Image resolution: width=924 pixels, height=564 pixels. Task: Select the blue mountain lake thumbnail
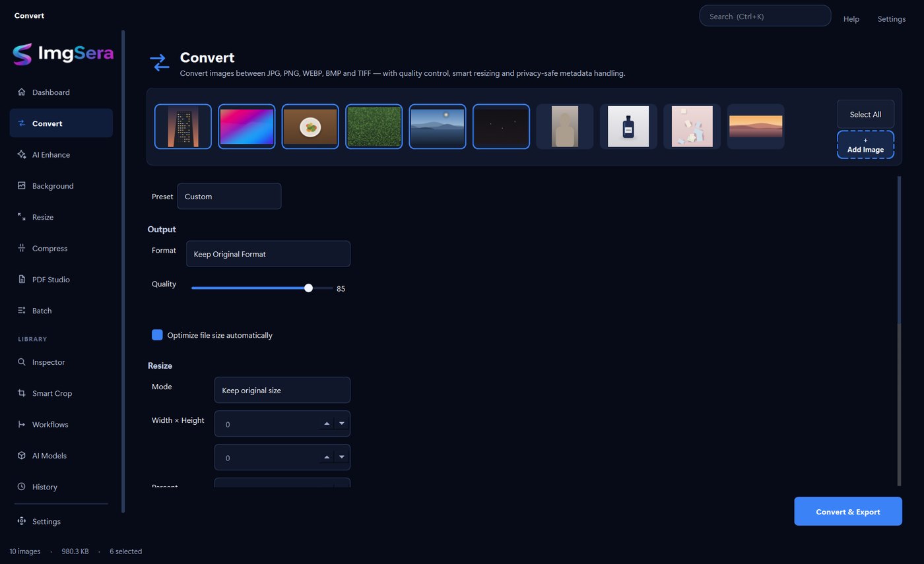click(438, 127)
